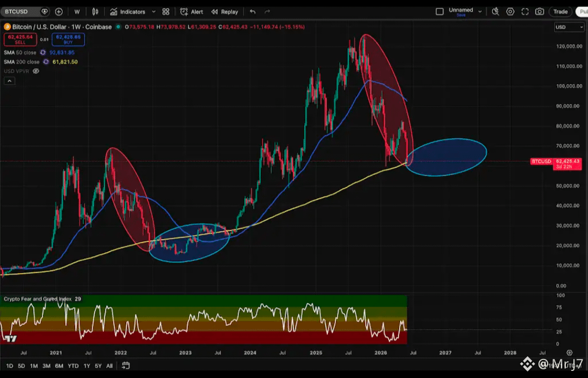Set range to 6M
This screenshot has height=378, width=588.
point(59,365)
